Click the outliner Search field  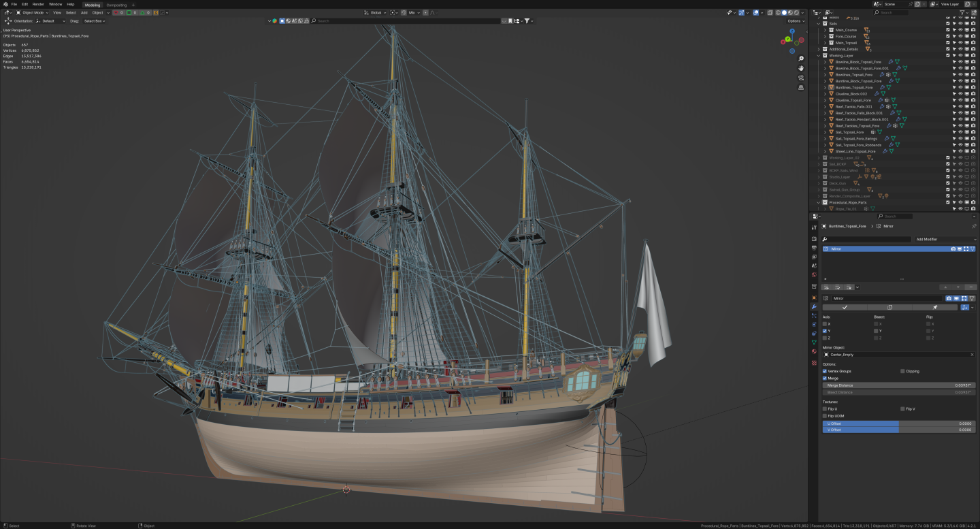[x=892, y=12]
